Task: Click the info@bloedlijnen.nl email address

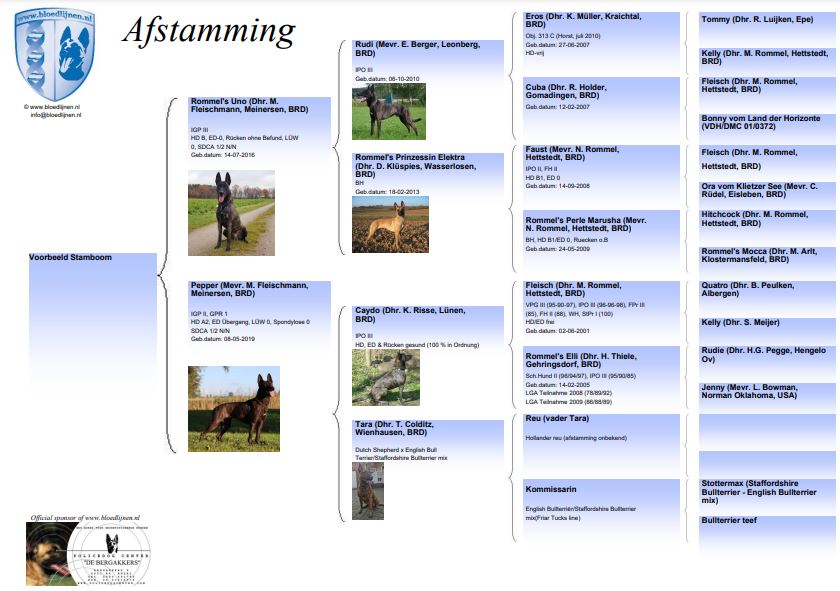Action: 55,115
